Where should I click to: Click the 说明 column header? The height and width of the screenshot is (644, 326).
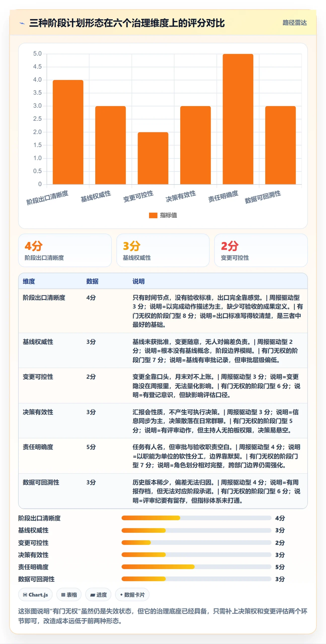coord(138,281)
